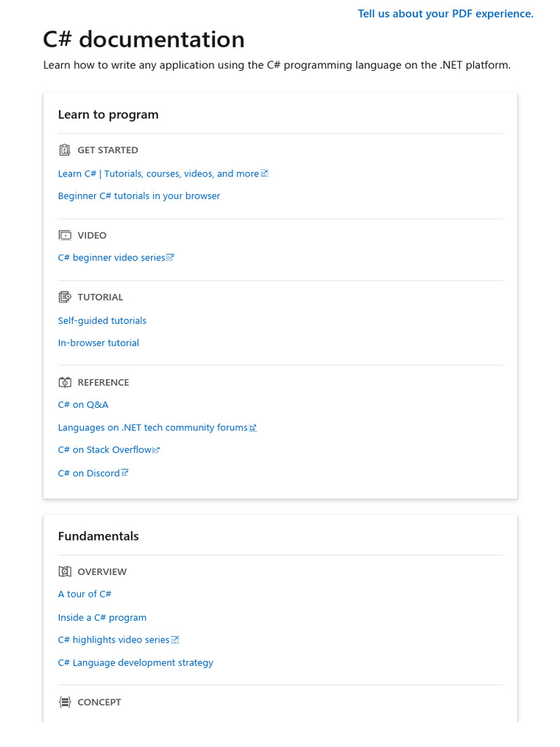Screen dimensions: 560x747
Task: Click external-link icon after beginner video series
Action: [170, 258]
